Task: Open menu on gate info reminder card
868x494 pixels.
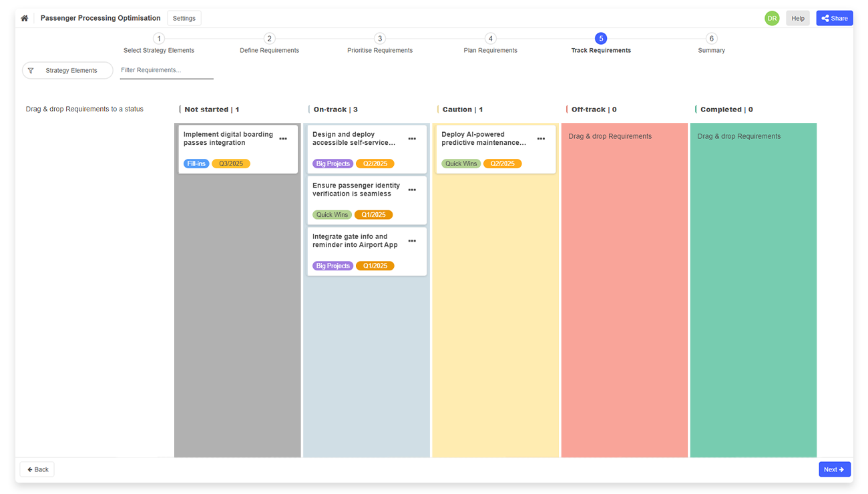Action: click(x=412, y=241)
